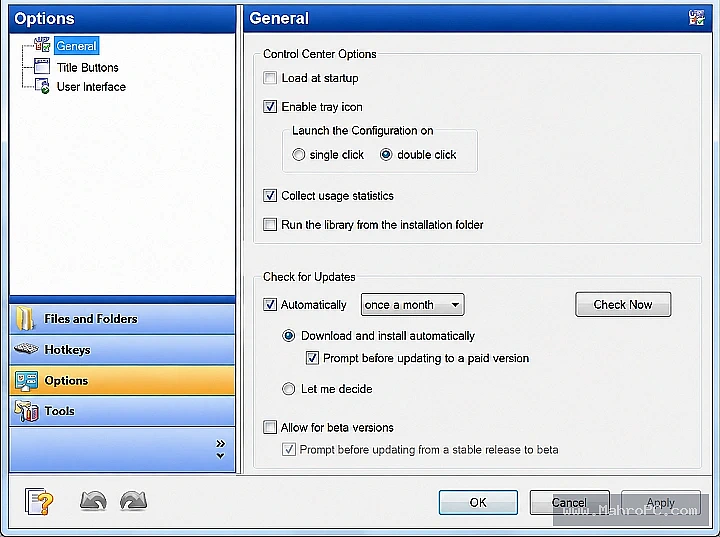This screenshot has width=720, height=537.
Task: Click the Cancel button
Action: point(569,502)
